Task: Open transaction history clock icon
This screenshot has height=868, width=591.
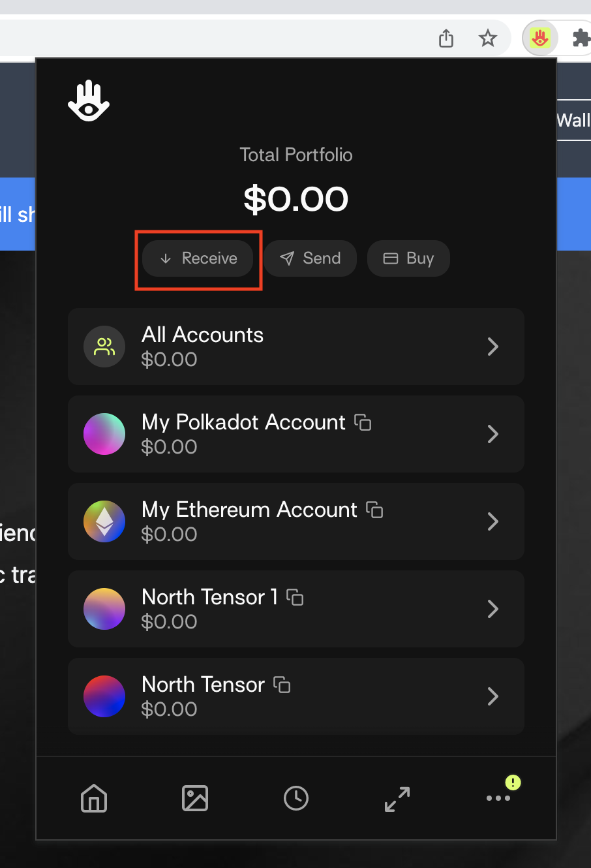Action: pos(296,798)
